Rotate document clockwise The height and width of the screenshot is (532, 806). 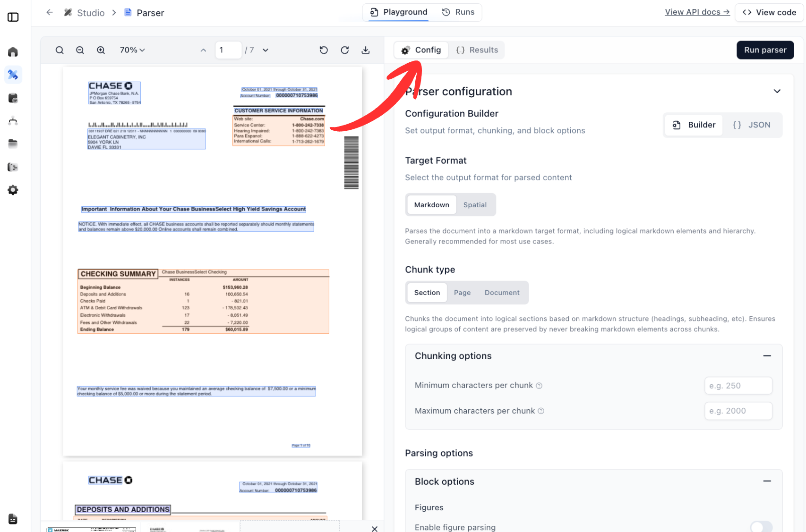click(x=345, y=50)
